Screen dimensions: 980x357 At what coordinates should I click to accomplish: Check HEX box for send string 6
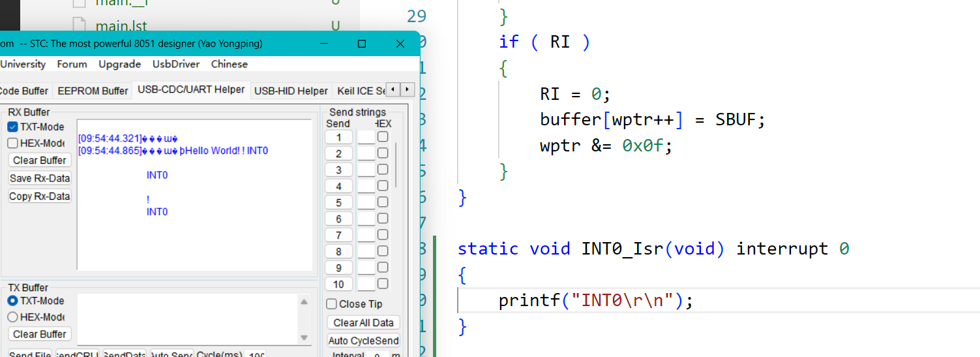[383, 219]
